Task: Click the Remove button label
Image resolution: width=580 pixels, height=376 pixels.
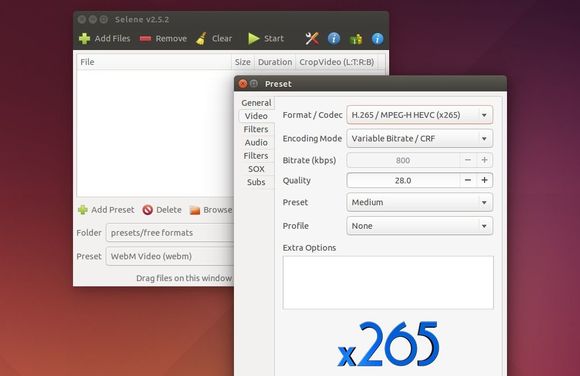Action: [171, 38]
